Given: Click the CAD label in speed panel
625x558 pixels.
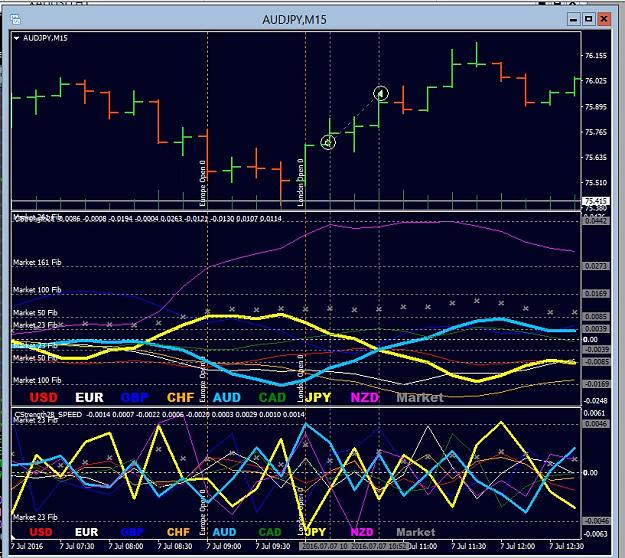Looking at the screenshot, I should (x=270, y=532).
